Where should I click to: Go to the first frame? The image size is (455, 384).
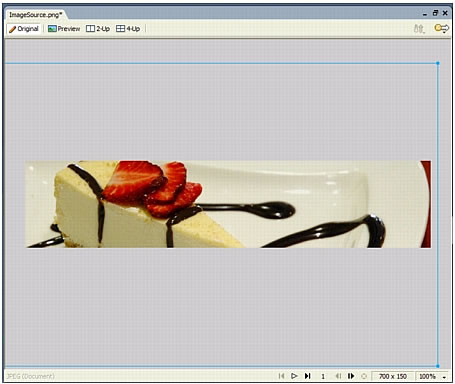pyautogui.click(x=281, y=376)
